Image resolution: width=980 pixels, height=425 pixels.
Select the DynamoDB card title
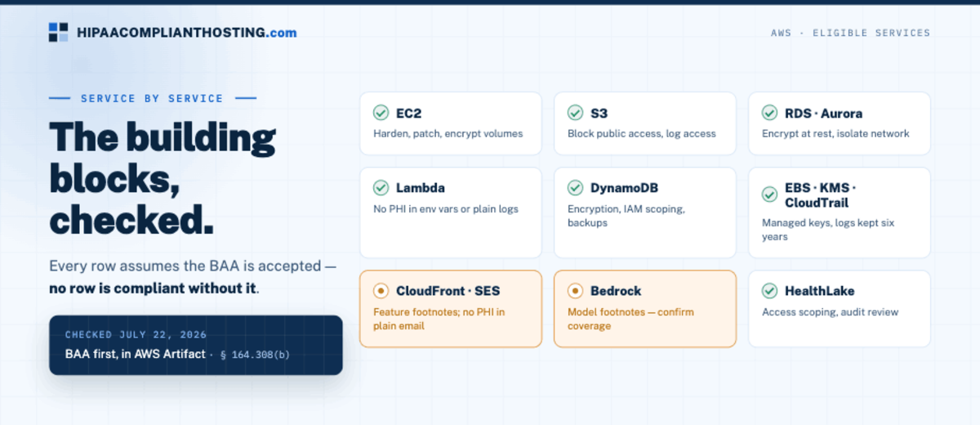coord(625,189)
